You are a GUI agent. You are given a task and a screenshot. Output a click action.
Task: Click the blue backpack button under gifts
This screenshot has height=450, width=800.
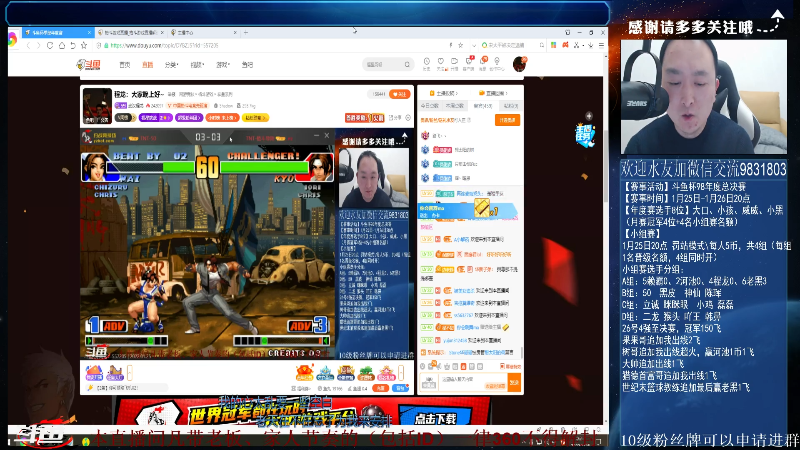(401, 388)
